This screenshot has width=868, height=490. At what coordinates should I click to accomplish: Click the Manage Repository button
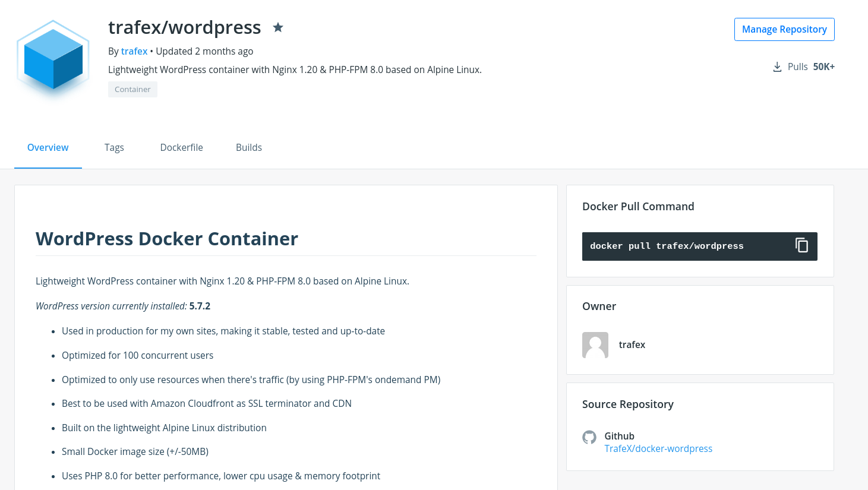point(784,29)
